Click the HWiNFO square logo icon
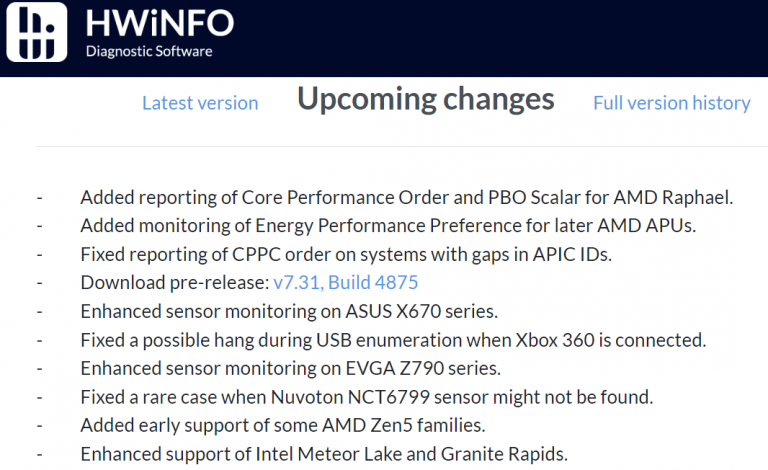Image resolution: width=768 pixels, height=470 pixels. (37, 32)
